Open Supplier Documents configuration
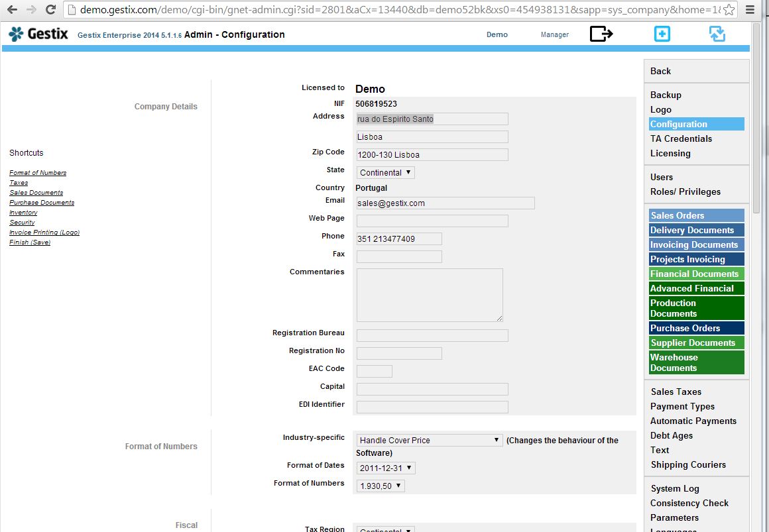This screenshot has width=769, height=532. click(x=697, y=343)
